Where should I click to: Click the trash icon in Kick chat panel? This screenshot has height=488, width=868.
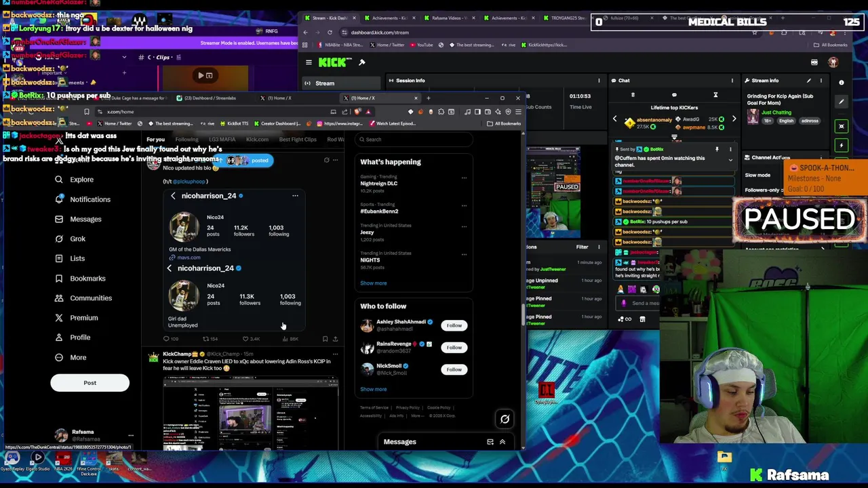pos(633,95)
